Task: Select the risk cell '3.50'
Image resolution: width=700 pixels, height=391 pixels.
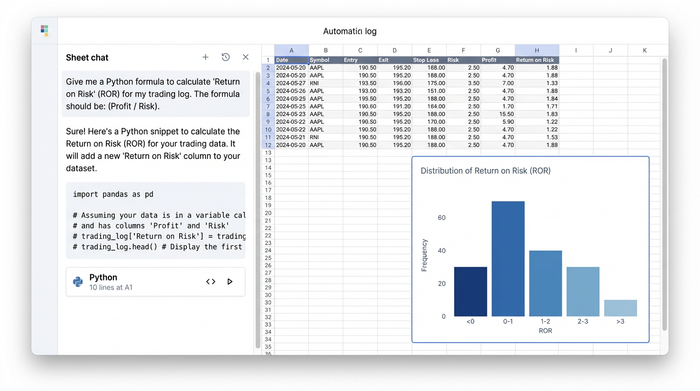Action: click(x=463, y=83)
